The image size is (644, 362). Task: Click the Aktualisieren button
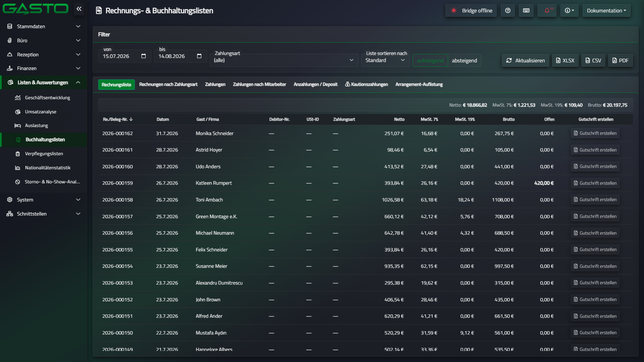[x=526, y=61]
